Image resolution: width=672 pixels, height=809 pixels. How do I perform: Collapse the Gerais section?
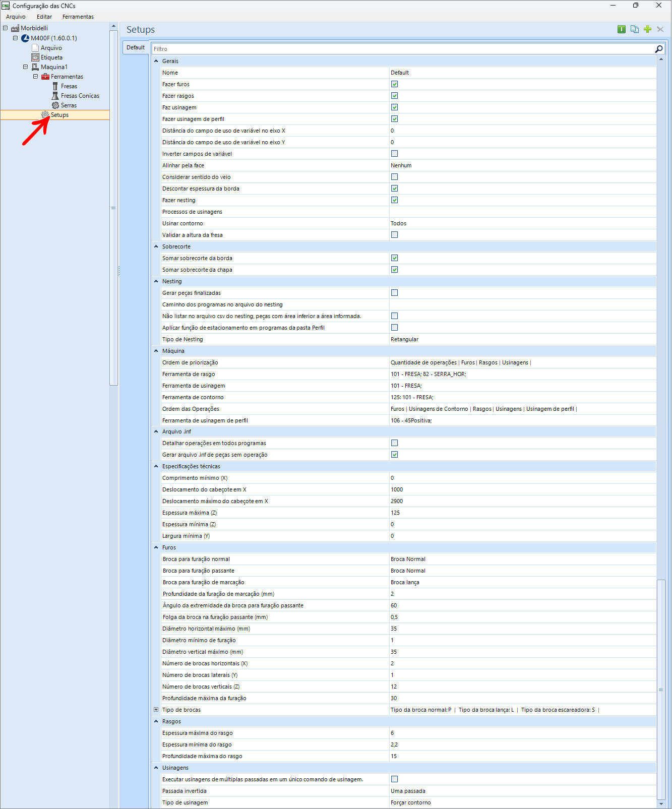[156, 61]
